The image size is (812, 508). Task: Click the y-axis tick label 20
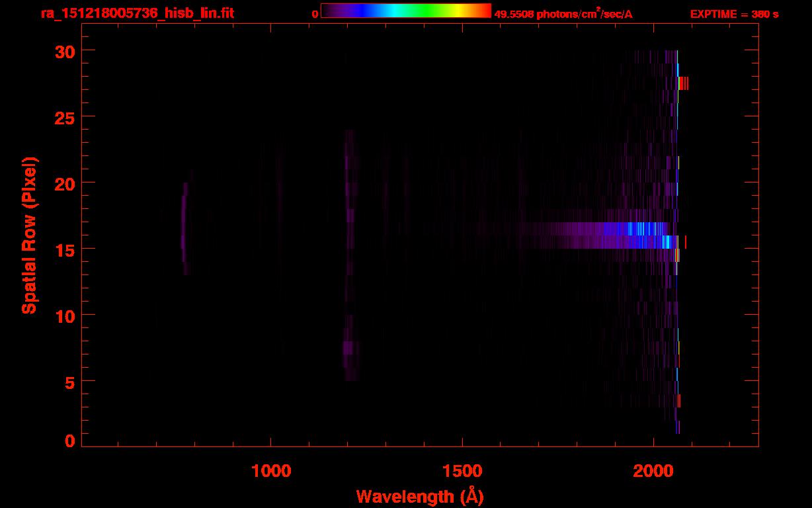click(66, 183)
